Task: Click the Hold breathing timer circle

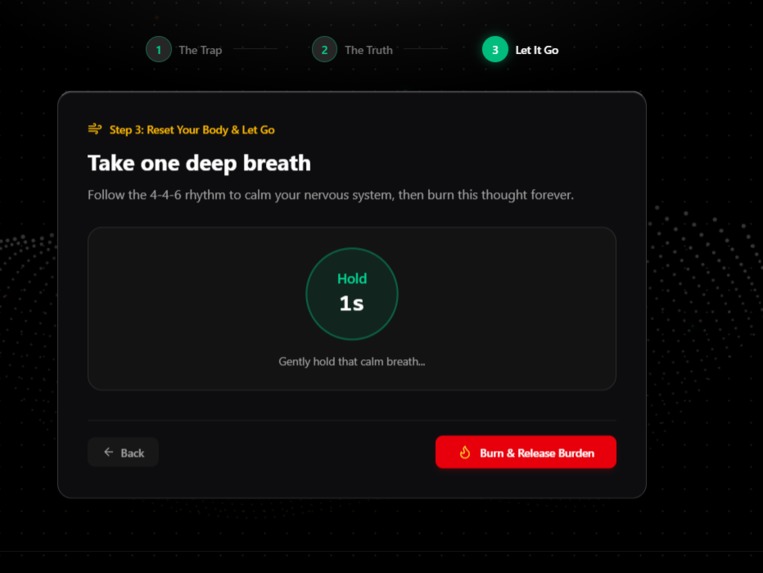Action: tap(352, 294)
